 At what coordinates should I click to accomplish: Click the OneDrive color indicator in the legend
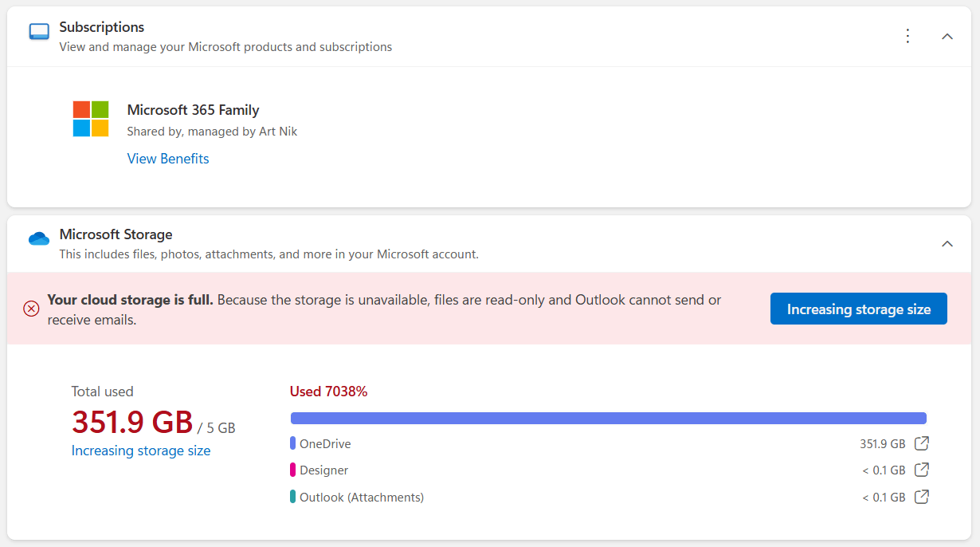(292, 443)
